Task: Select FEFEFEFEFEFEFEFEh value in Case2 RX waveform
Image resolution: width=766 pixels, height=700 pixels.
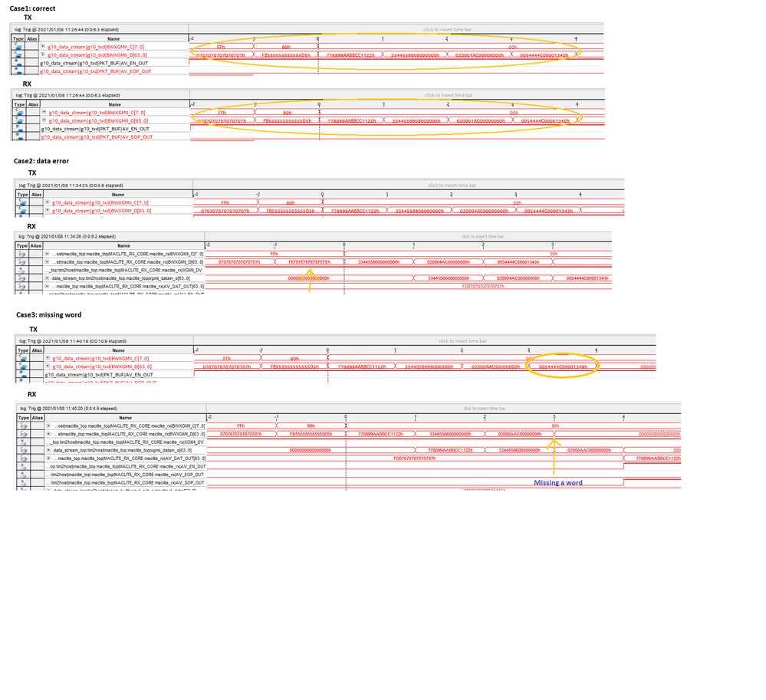Action: pos(309,262)
